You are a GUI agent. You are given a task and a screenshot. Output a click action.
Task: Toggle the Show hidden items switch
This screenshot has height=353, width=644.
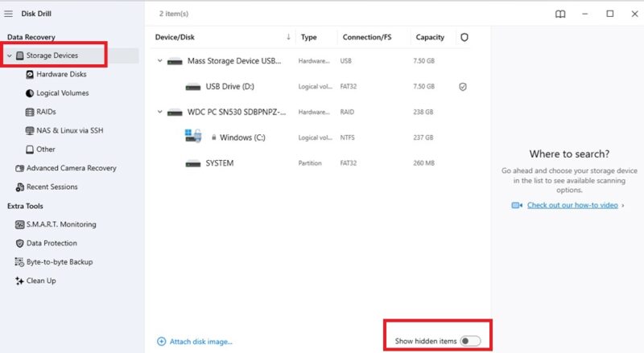(x=471, y=341)
